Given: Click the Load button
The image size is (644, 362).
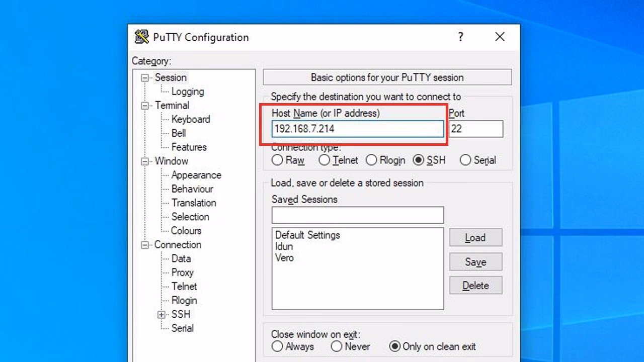Looking at the screenshot, I should pyautogui.click(x=475, y=237).
